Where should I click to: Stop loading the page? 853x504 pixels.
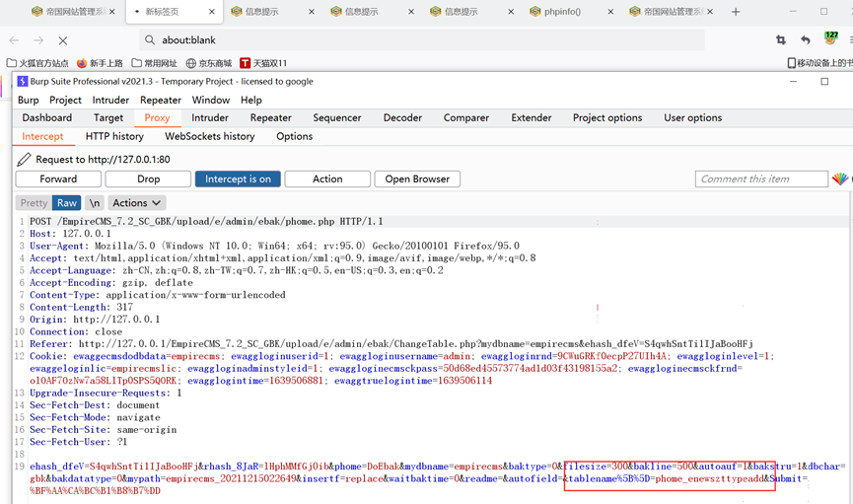coord(62,40)
